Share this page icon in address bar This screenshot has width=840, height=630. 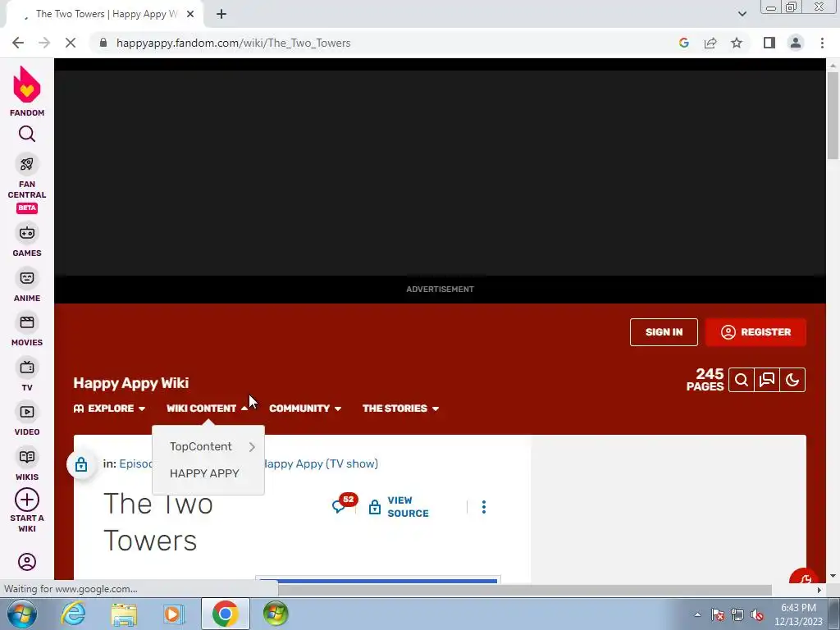(x=710, y=43)
